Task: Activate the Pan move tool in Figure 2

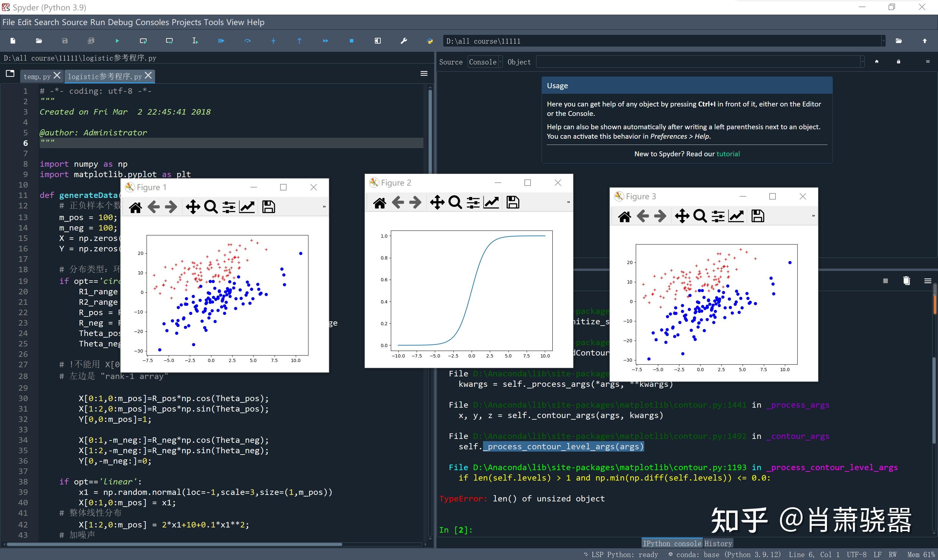Action: click(x=437, y=202)
